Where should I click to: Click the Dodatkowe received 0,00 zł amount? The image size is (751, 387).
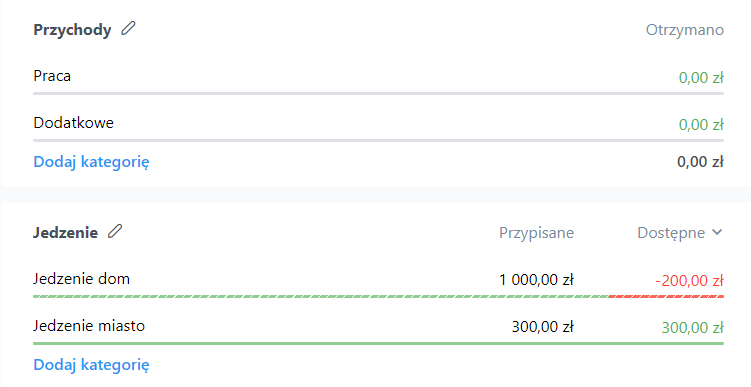(x=701, y=125)
